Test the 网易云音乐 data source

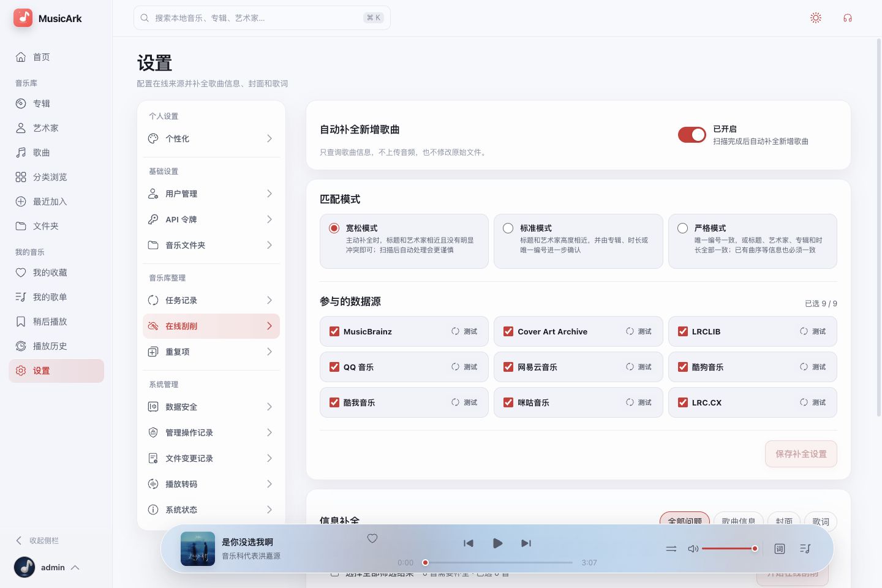coord(639,367)
